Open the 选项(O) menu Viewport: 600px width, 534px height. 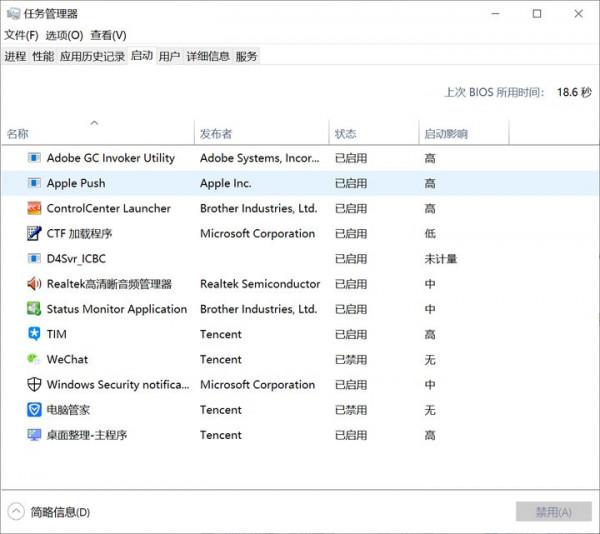[x=64, y=36]
